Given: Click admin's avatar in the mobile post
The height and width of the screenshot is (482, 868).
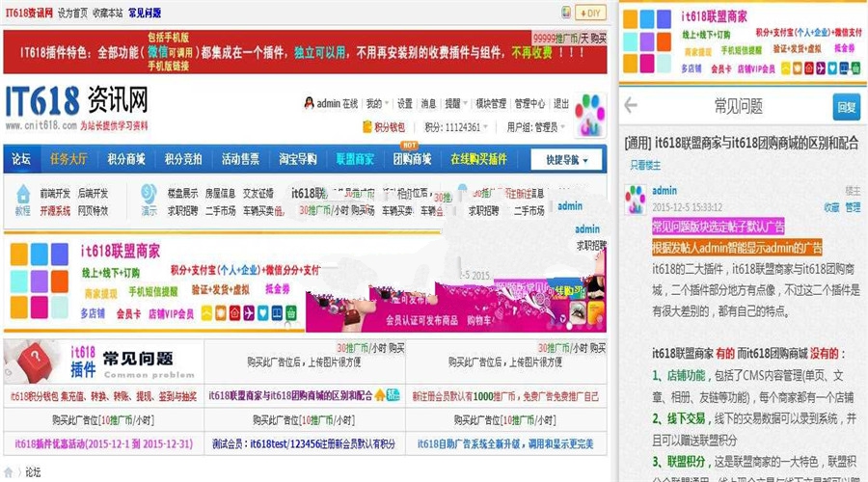Looking at the screenshot, I should (636, 200).
